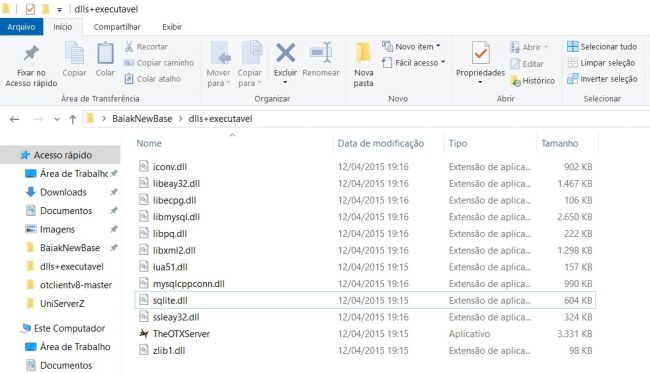Open Acesso rápido in sidebar

tap(60, 155)
